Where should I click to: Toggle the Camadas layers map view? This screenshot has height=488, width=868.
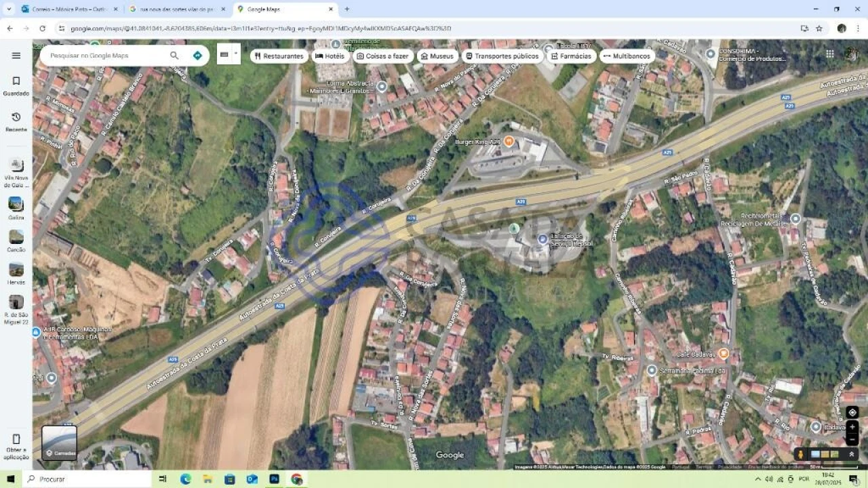pyautogui.click(x=60, y=443)
